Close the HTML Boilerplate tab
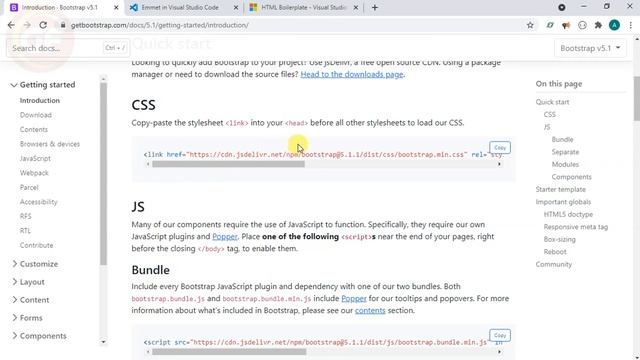The image size is (640, 360). click(356, 8)
